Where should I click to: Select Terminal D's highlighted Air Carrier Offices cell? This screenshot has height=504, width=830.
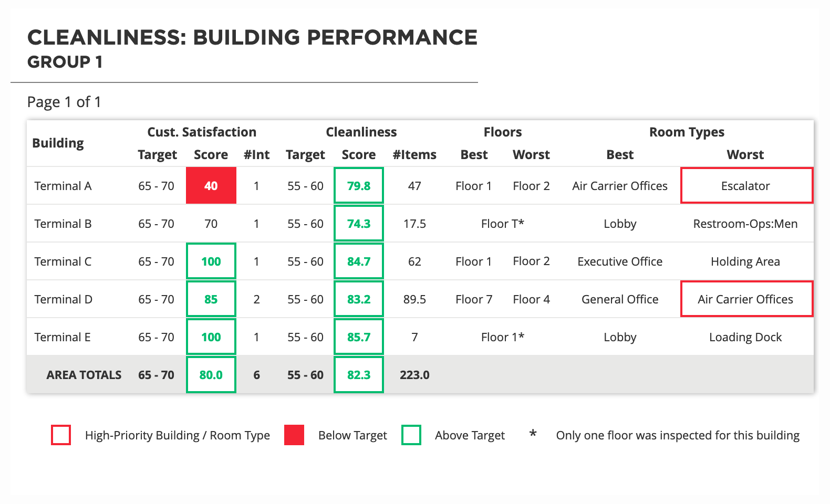(x=746, y=299)
